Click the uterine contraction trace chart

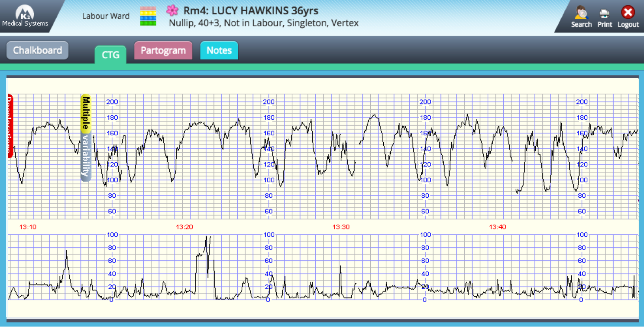(x=323, y=267)
